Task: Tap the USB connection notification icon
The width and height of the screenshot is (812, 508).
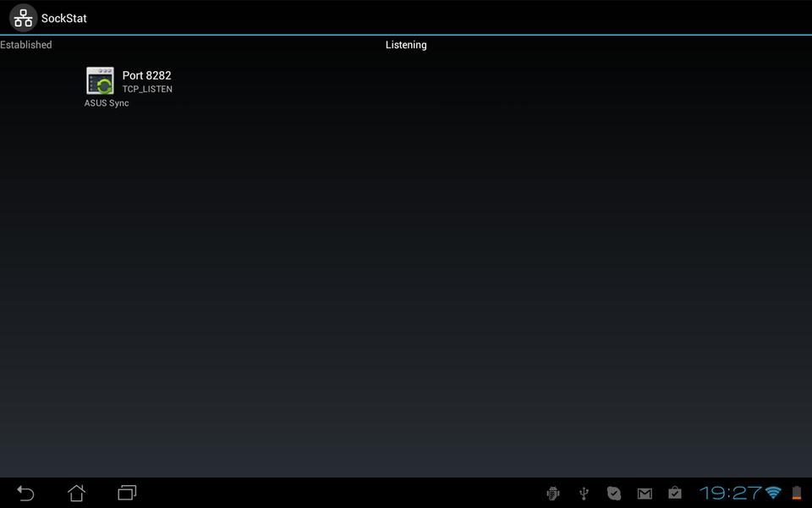Action: (x=584, y=494)
